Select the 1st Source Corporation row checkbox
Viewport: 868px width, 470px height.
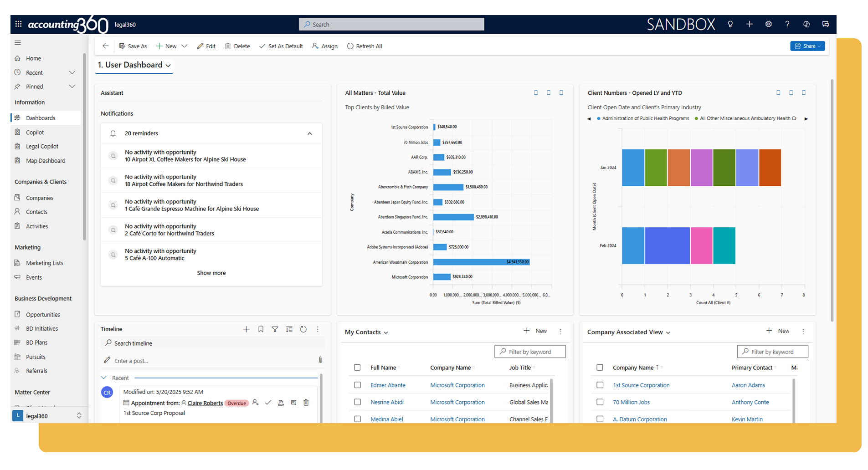tap(600, 385)
